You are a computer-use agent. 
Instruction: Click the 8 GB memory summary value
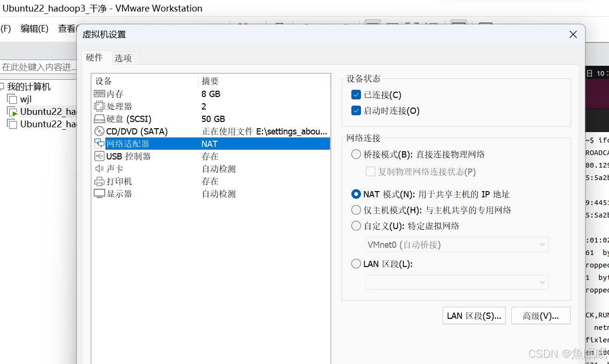pyautogui.click(x=211, y=94)
